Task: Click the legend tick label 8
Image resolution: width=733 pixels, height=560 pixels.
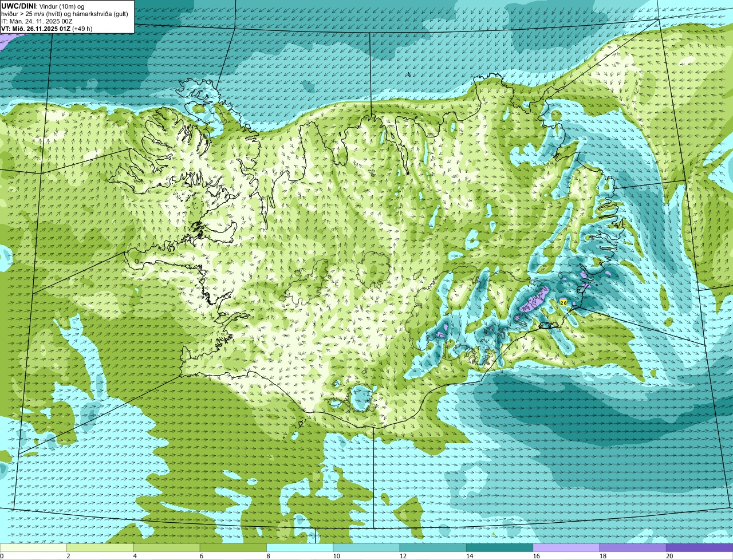Action: click(x=267, y=556)
